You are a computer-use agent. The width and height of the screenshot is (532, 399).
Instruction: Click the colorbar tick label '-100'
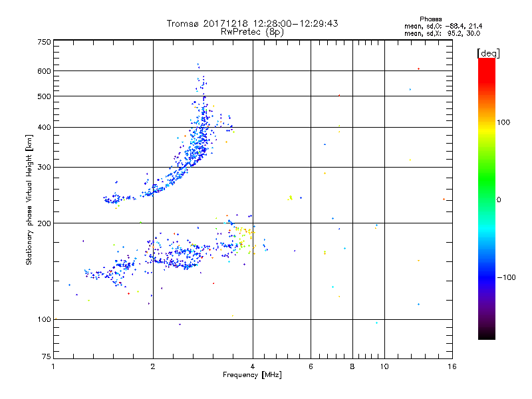[x=506, y=277]
